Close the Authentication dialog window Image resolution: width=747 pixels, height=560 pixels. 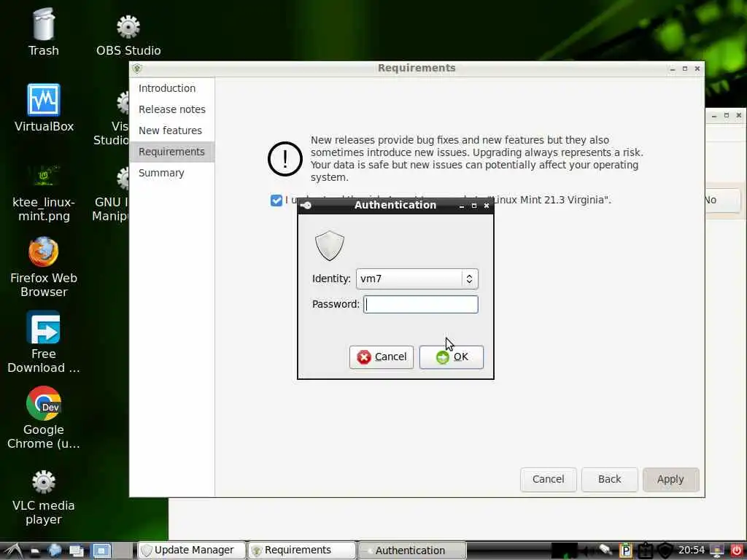[x=487, y=206]
